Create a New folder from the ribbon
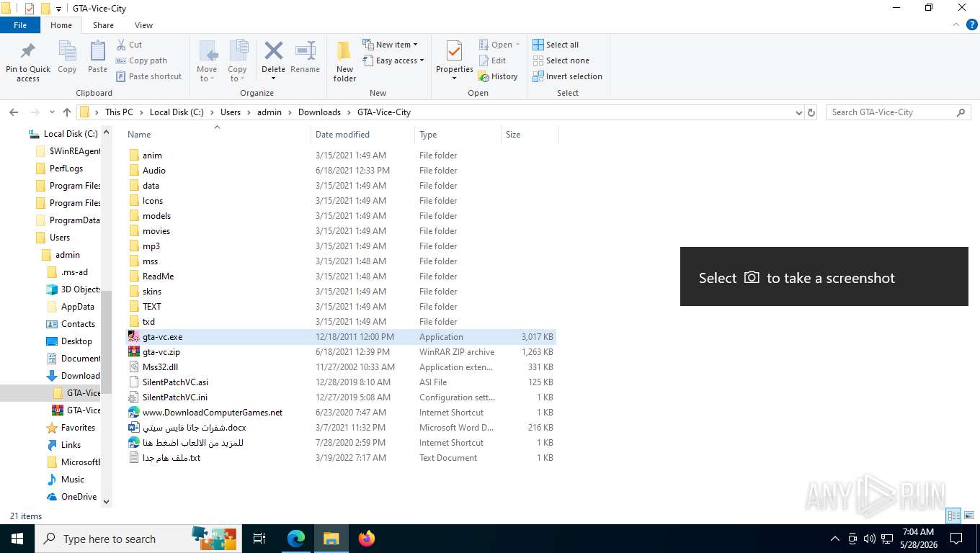 [x=344, y=60]
